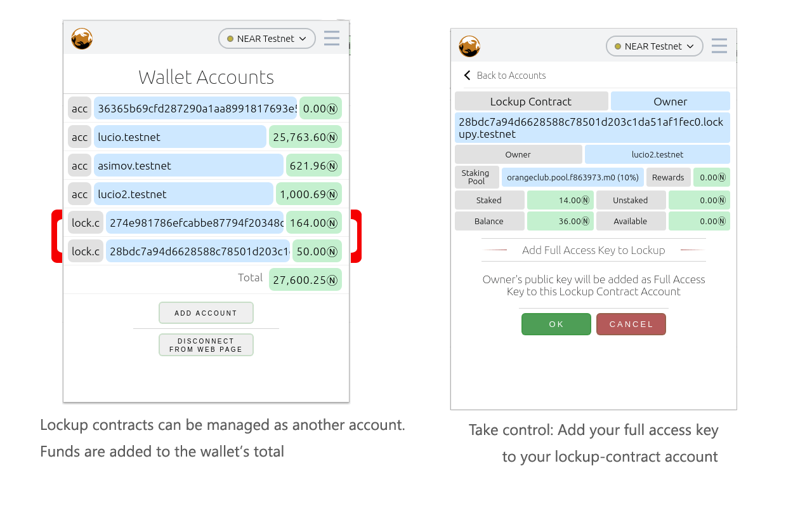Click the ADD ACCOUNT button
Screen dimensions: 812x508
pyautogui.click(x=206, y=313)
